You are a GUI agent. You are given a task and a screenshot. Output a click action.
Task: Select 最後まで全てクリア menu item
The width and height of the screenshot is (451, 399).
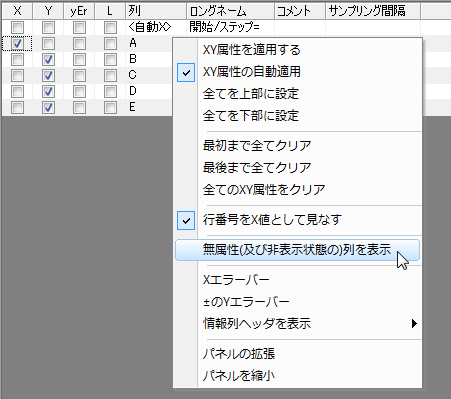[297, 167]
